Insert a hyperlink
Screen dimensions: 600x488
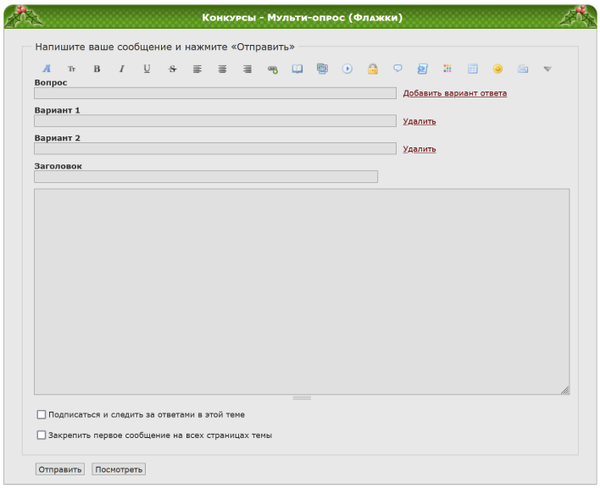point(272,69)
